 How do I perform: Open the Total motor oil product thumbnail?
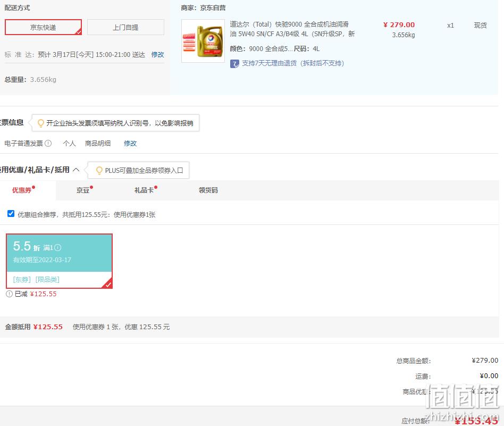203,41
